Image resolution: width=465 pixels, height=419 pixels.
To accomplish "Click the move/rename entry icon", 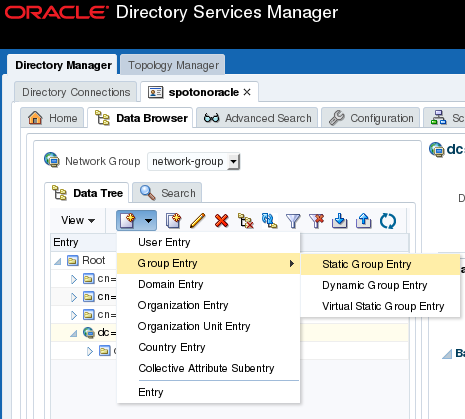I will 269,221.
